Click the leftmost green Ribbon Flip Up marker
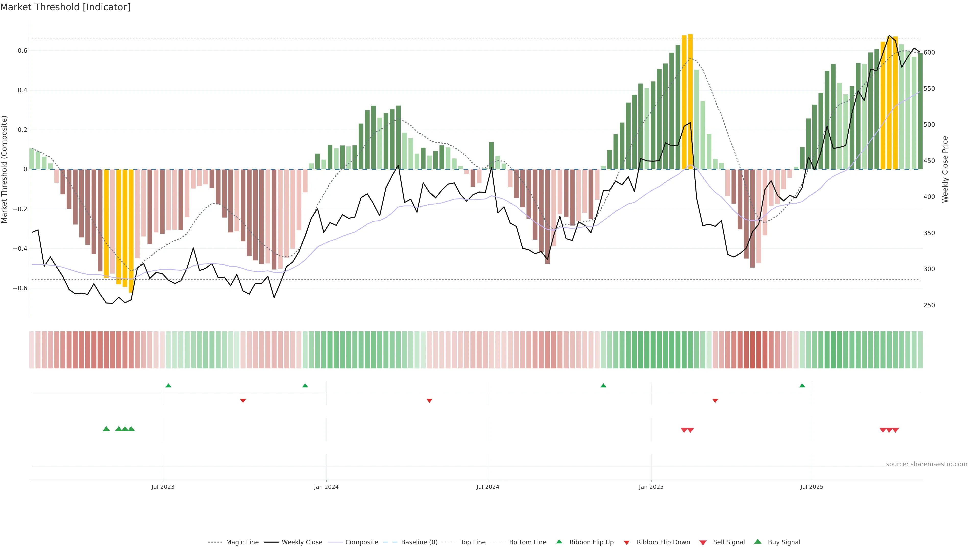Screen dimensions: 980x551 pos(168,386)
